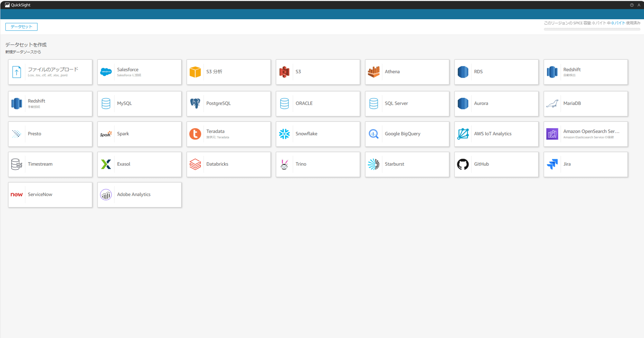Choose the Timestream database icon
The width and height of the screenshot is (644, 338).
point(17,164)
